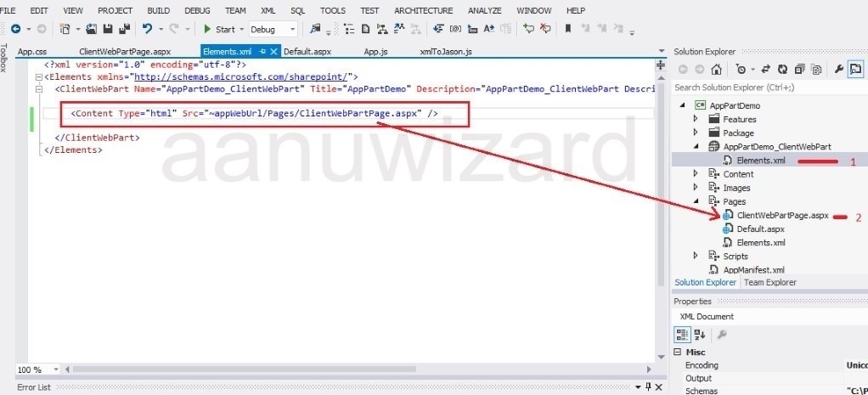Expand the Features folder node
Screen dimensions: 868x395
696,119
